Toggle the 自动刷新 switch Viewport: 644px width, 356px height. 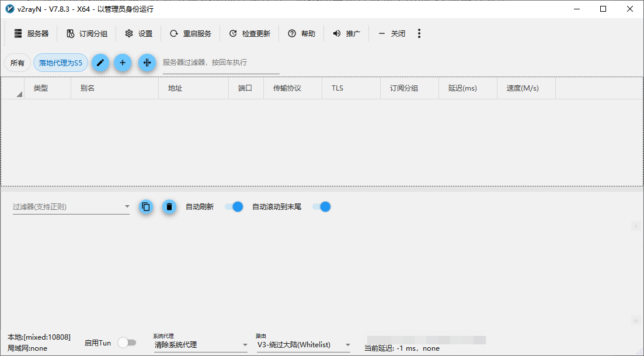coord(234,207)
